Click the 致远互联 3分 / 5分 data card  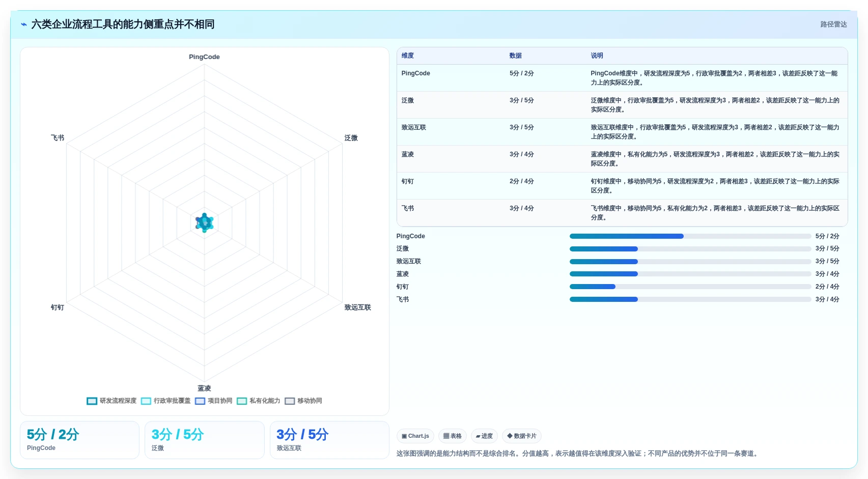329,440
